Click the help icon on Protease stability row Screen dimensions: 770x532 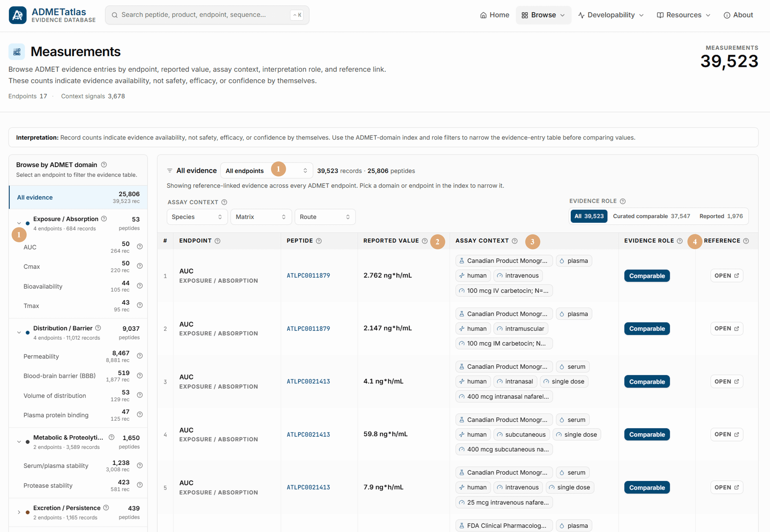pyautogui.click(x=140, y=485)
